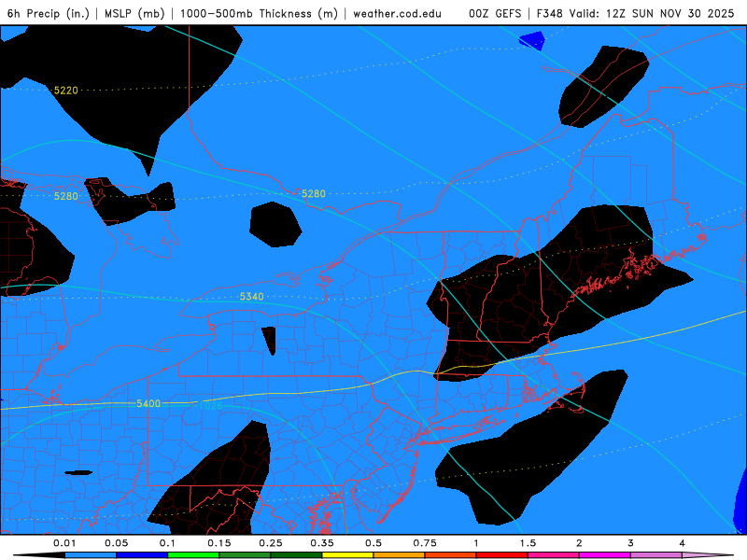Click the small dark blue precip patch near top
This screenshot has width=747, height=560.
[532, 40]
